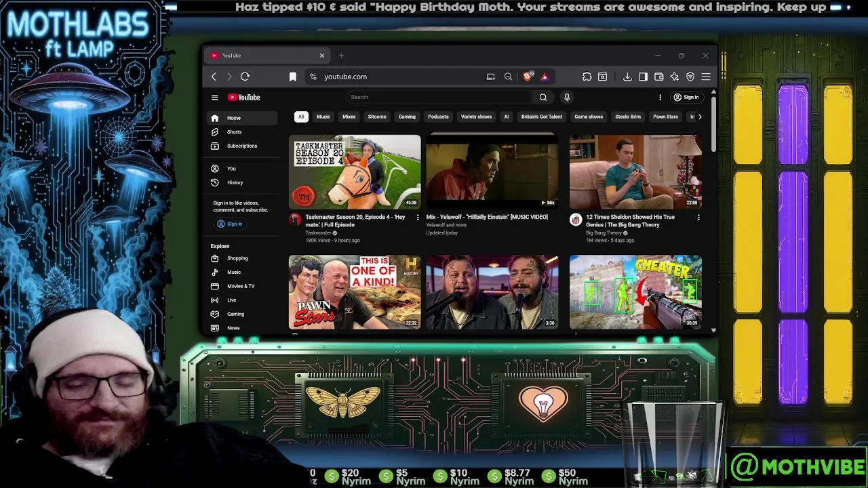Click the VPN shield icon in the toolbar

click(x=690, y=77)
